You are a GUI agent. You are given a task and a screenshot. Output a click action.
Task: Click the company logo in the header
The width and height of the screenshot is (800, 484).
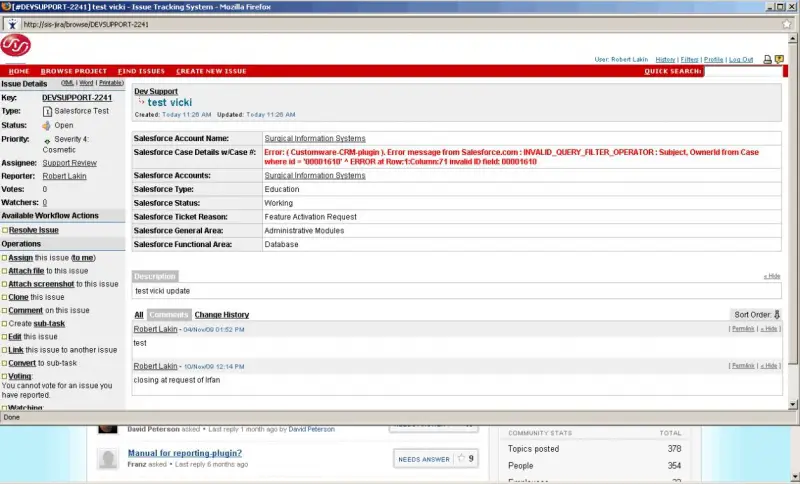(x=15, y=45)
